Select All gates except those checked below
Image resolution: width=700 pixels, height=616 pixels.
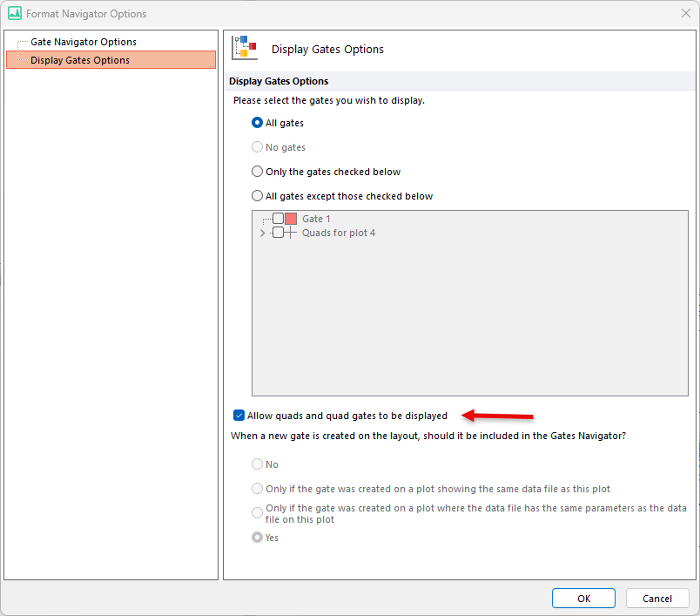coord(258,196)
